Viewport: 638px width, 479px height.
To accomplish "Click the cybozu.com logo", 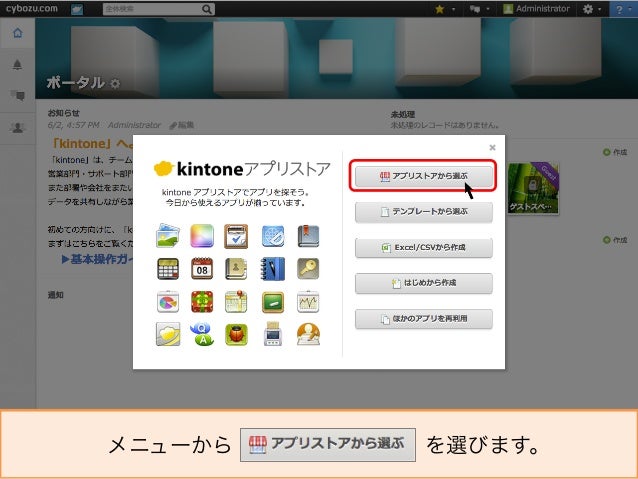I will tap(31, 9).
